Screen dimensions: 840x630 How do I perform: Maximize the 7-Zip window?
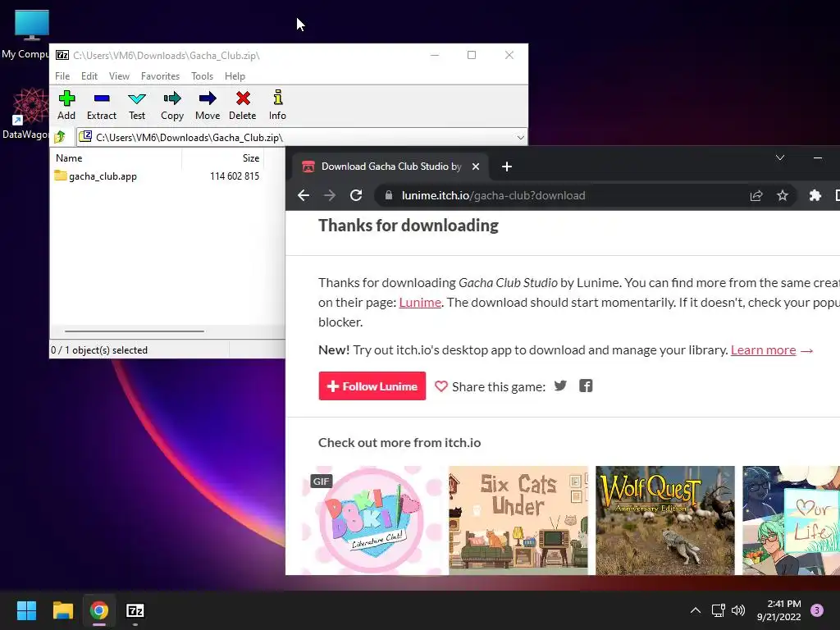click(x=472, y=55)
